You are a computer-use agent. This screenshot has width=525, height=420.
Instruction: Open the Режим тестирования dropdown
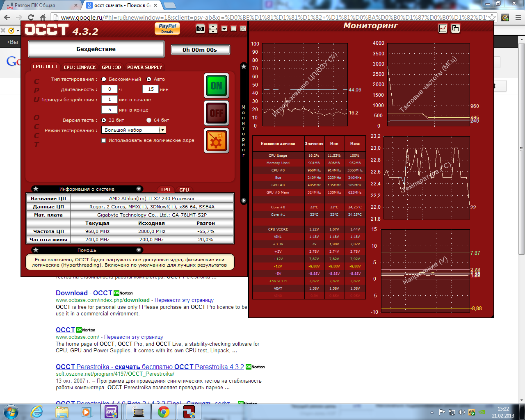pyautogui.click(x=162, y=130)
